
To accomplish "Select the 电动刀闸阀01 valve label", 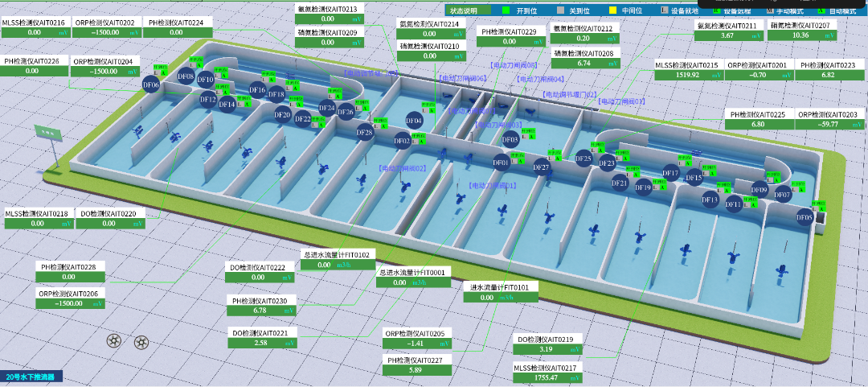I will coord(493,186).
